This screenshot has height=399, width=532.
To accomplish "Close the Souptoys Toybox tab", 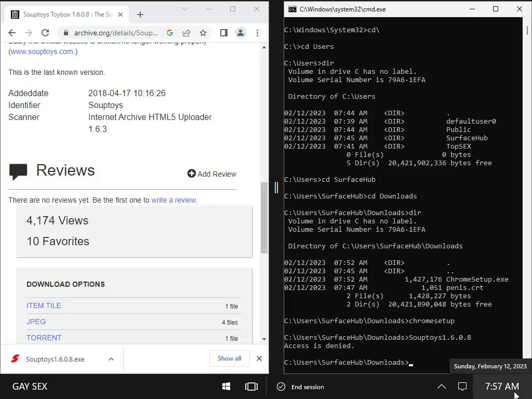I will click(121, 15).
